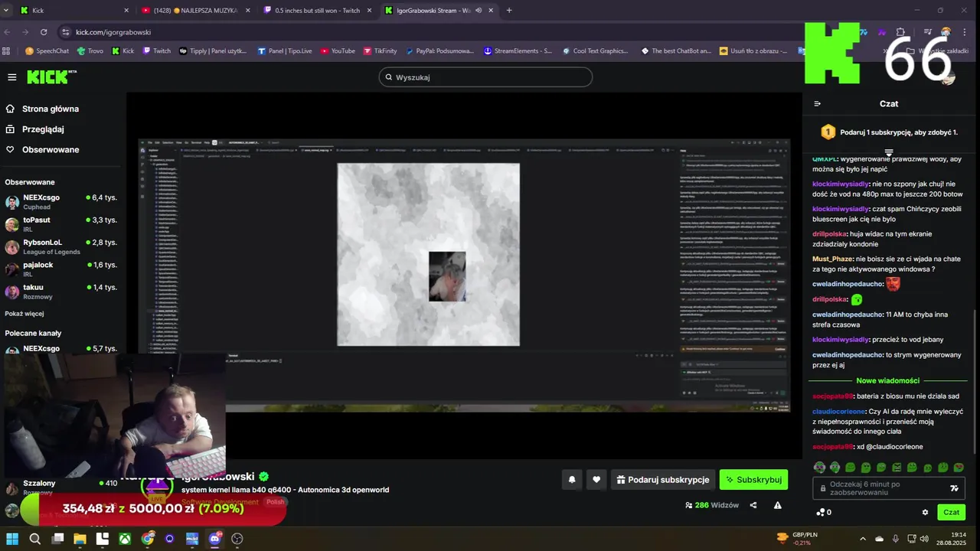Reload the page with the browser refresh button

click(44, 32)
